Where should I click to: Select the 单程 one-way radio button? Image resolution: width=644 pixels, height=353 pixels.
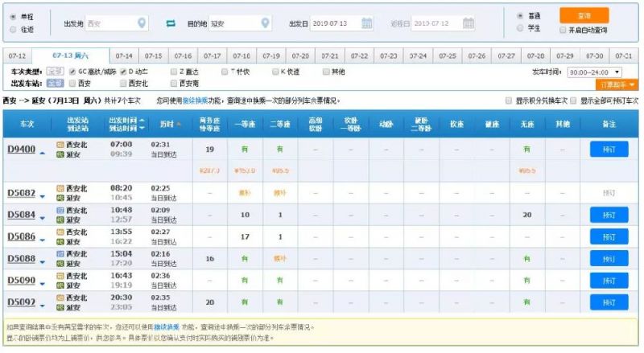pos(13,17)
